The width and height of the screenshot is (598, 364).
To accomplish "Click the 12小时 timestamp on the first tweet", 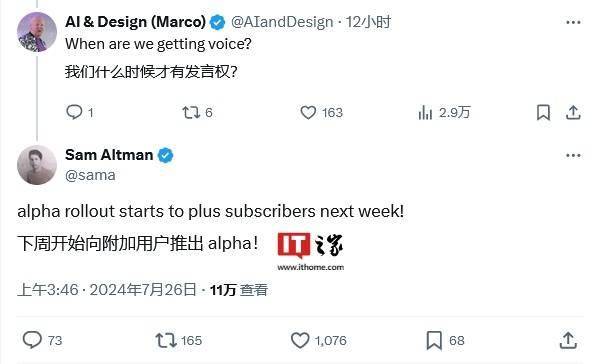I will point(368,22).
